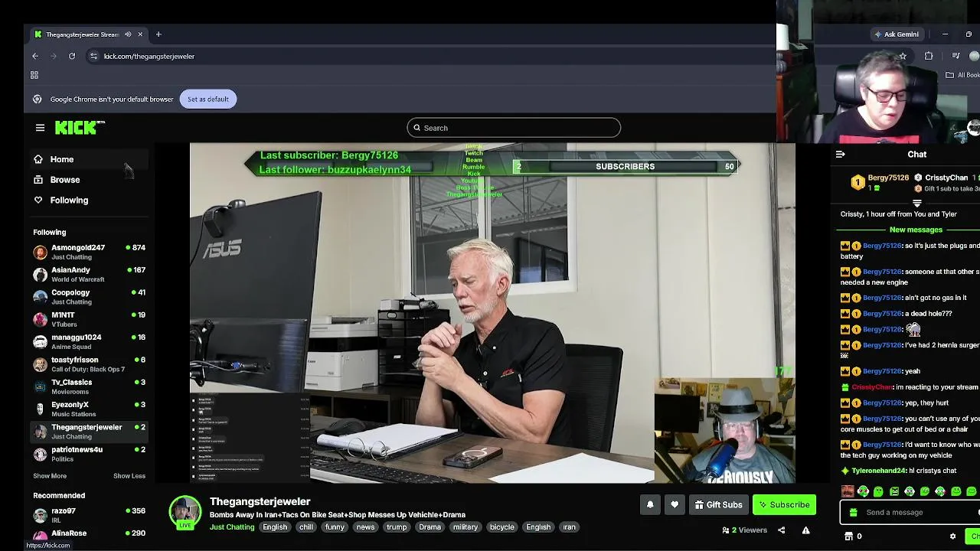Click the Gift Subs button
The width and height of the screenshot is (980, 551).
(718, 505)
